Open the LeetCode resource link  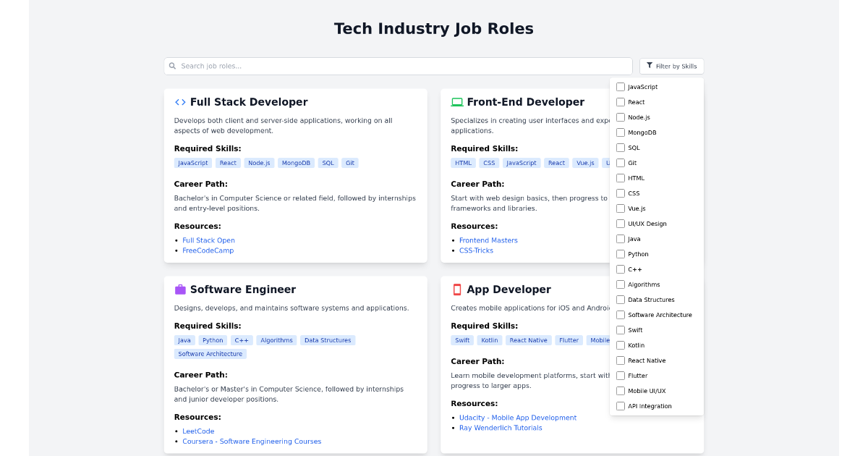click(198, 431)
